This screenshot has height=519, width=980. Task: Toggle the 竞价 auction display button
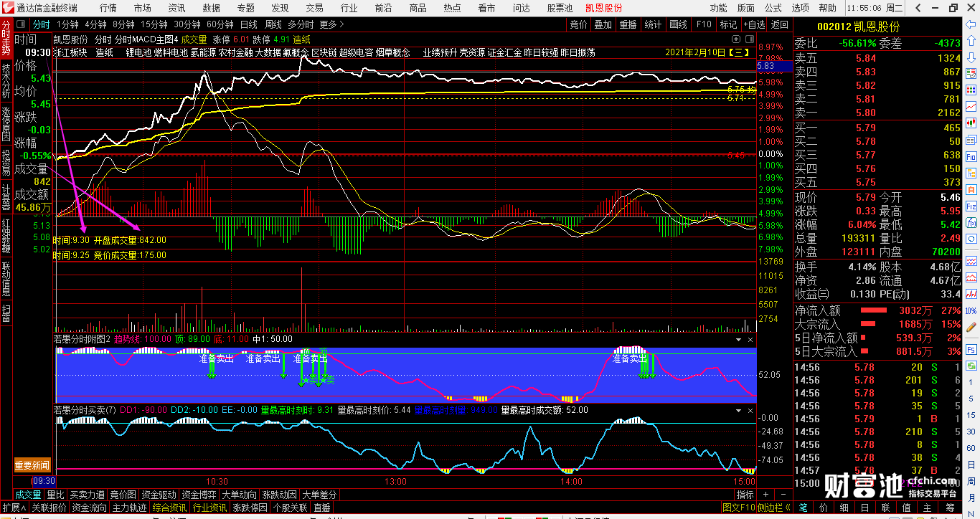tap(578, 24)
